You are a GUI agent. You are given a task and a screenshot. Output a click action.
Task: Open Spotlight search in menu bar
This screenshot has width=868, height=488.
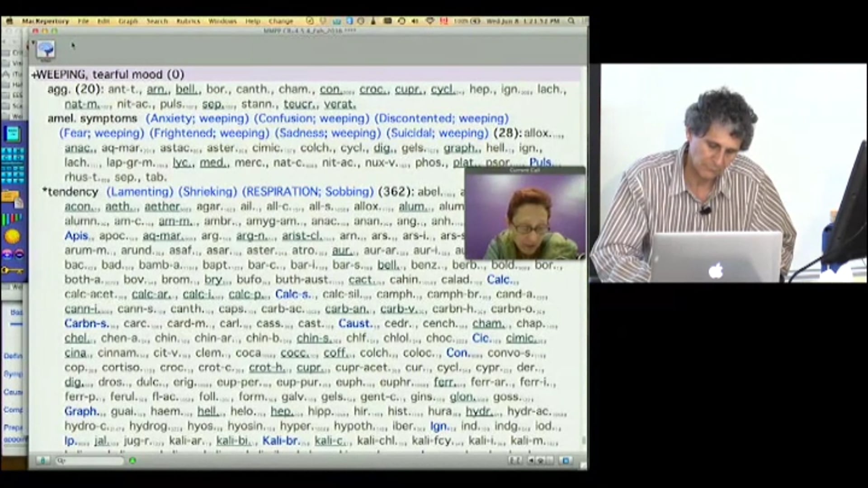point(571,21)
